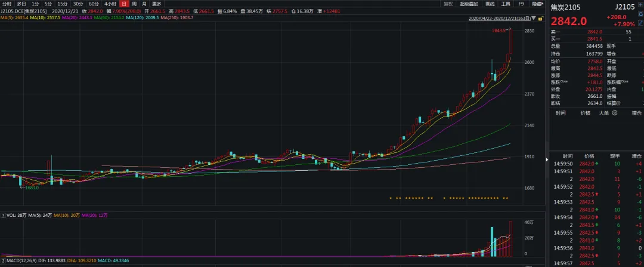Click the trade row at 14:59:50
This screenshot has height=267, width=644.
[597, 164]
